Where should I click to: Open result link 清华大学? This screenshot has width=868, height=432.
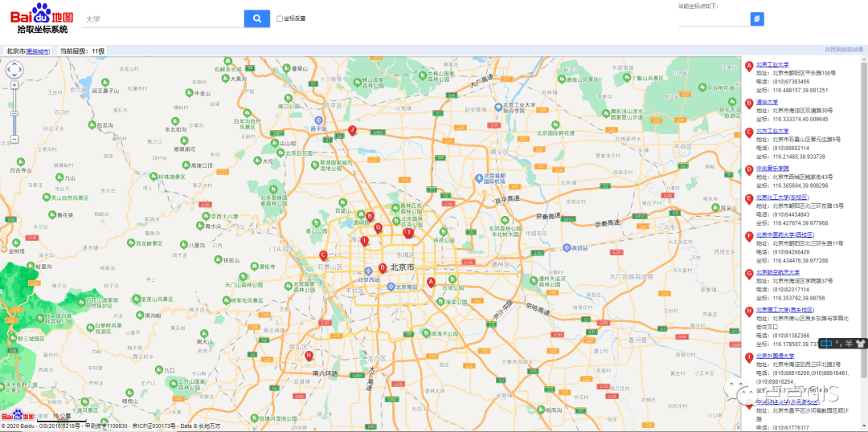767,102
